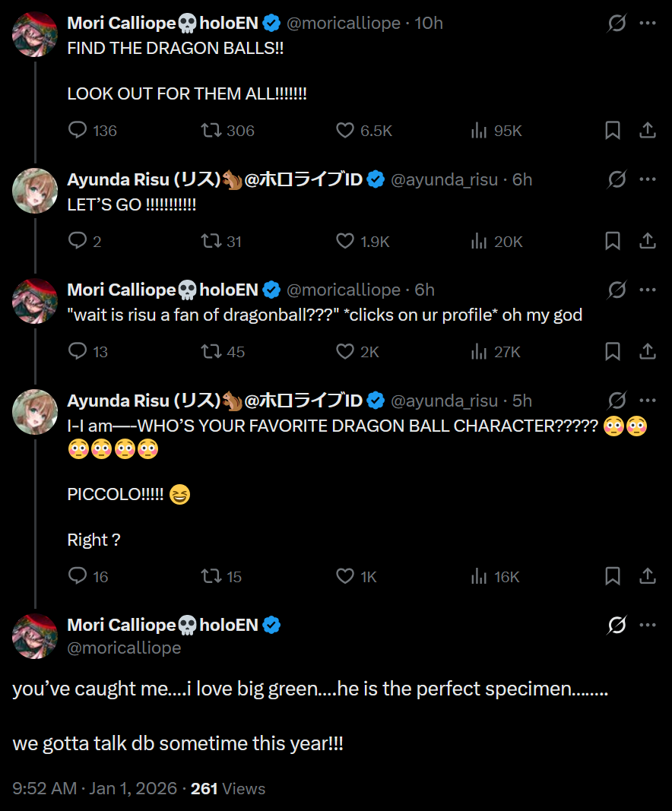Bookmark the tweet with 16K views
Viewport: 672px width, 811px height.
[x=613, y=576]
